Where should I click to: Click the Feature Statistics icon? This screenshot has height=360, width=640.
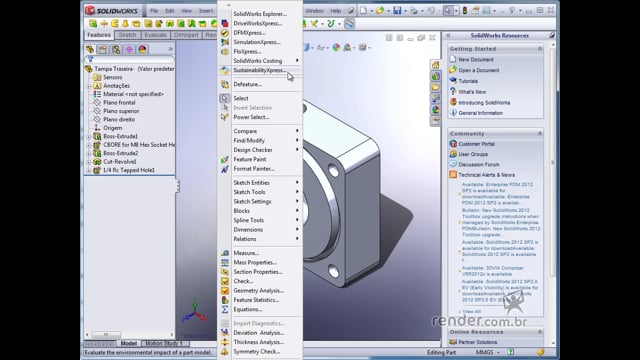(x=225, y=300)
